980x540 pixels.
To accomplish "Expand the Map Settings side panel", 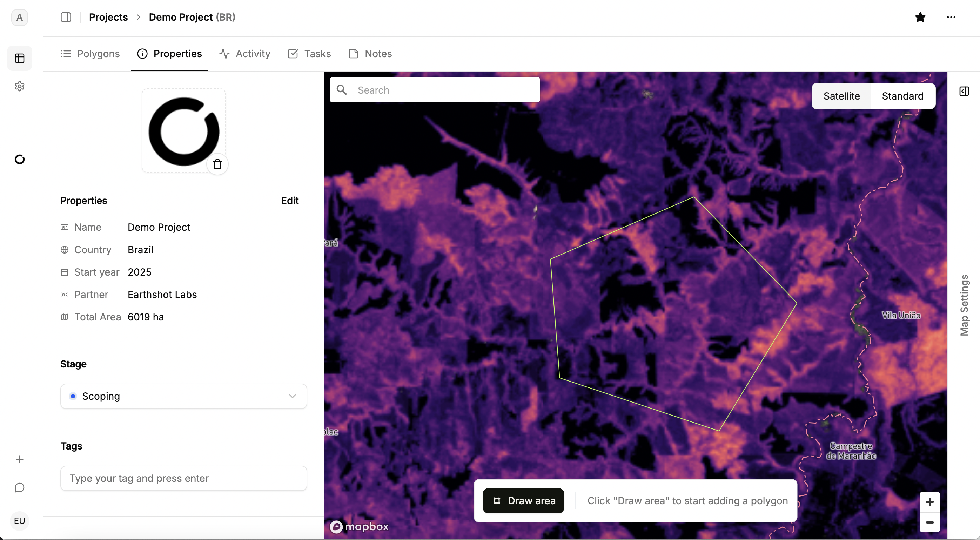I will (964, 305).
